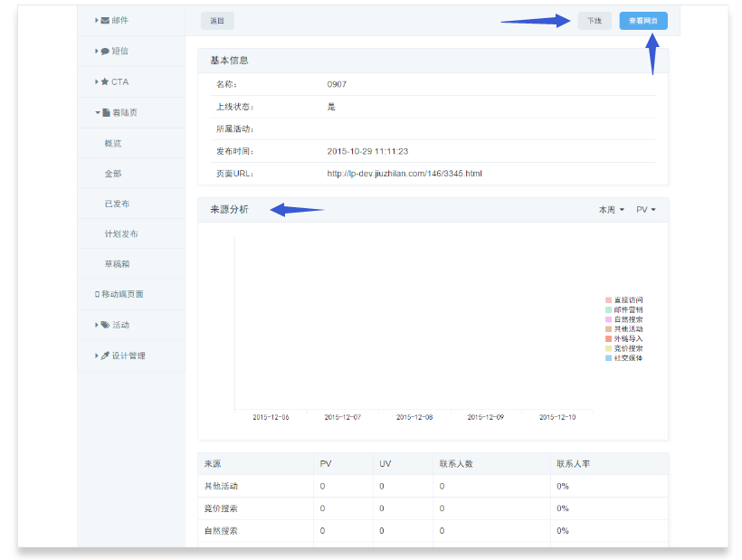The image size is (742, 560).
Task: Click the envelope icon beside 邮件
Action: click(105, 20)
